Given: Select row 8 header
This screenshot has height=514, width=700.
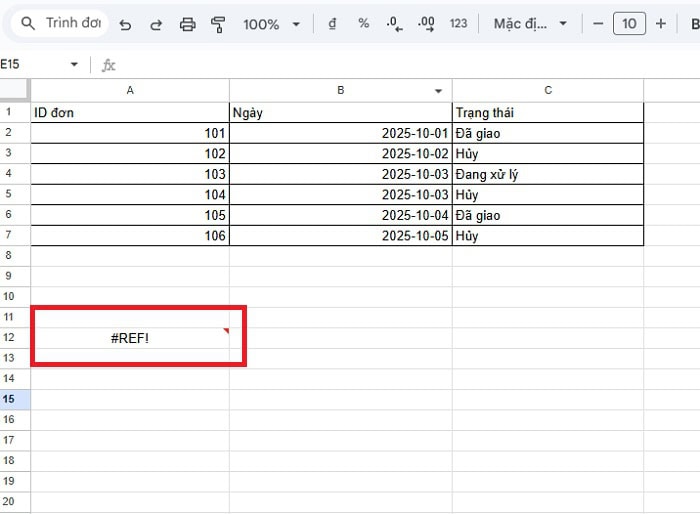Looking at the screenshot, I should (15, 255).
